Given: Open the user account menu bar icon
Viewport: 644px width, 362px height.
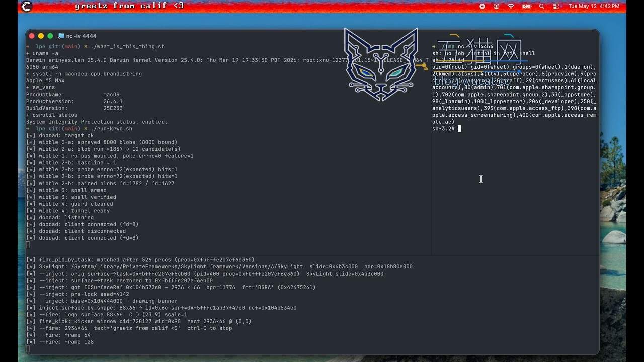Looking at the screenshot, I should [x=497, y=6].
